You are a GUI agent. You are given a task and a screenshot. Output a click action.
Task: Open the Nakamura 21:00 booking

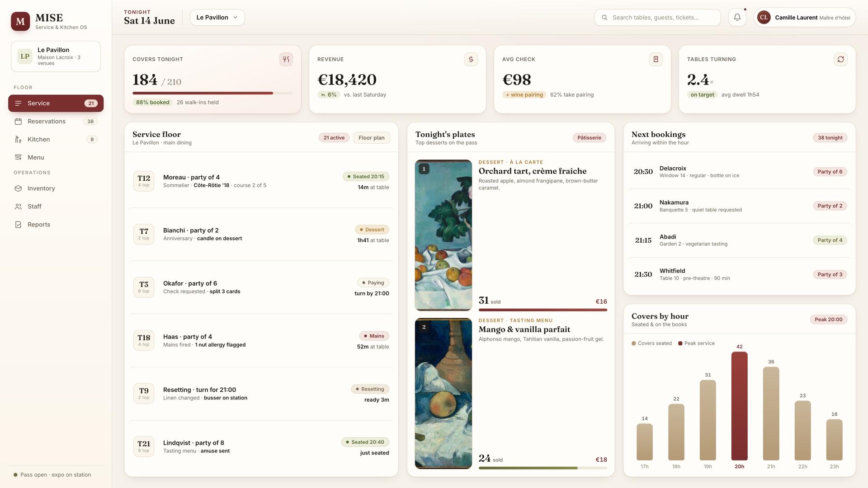point(740,206)
